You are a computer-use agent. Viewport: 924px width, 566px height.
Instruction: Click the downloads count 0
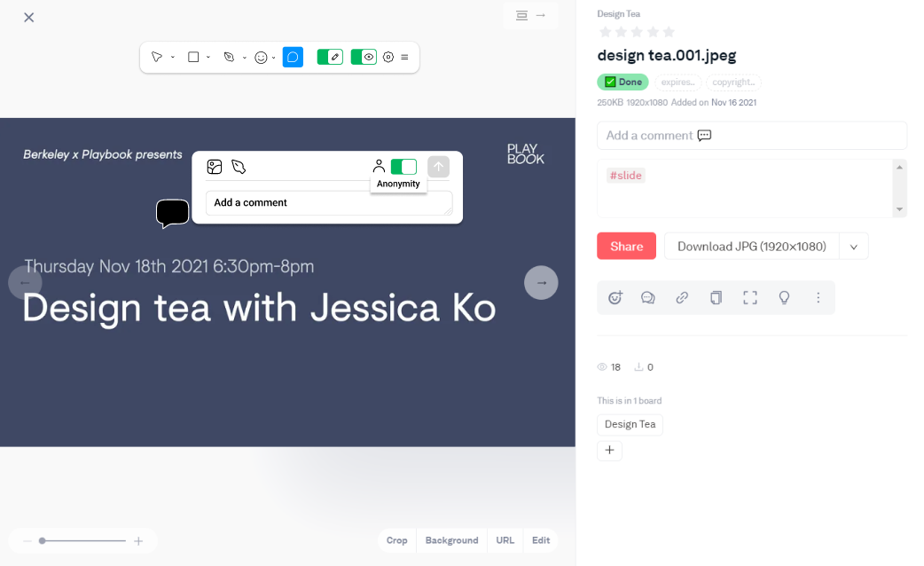(644, 367)
